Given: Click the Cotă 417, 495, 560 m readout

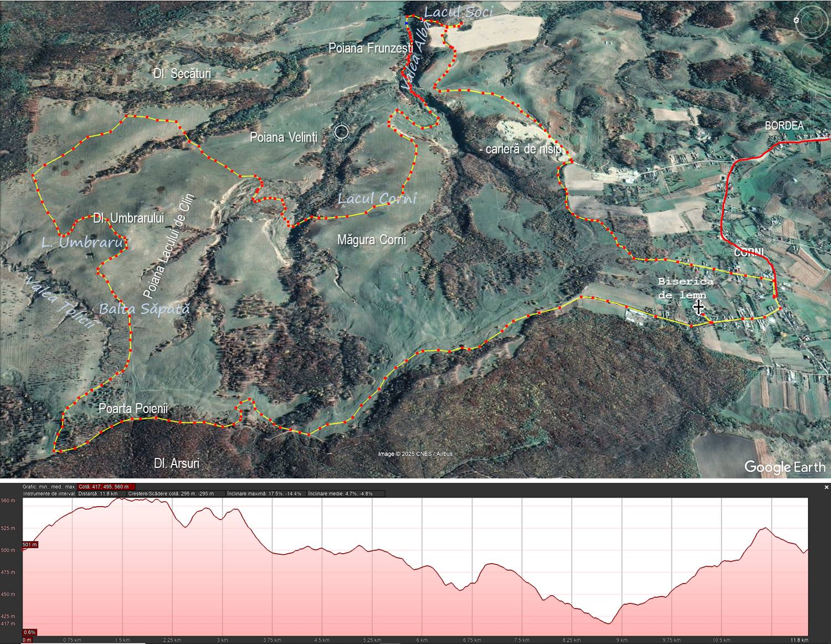Looking at the screenshot, I should coord(106,487).
